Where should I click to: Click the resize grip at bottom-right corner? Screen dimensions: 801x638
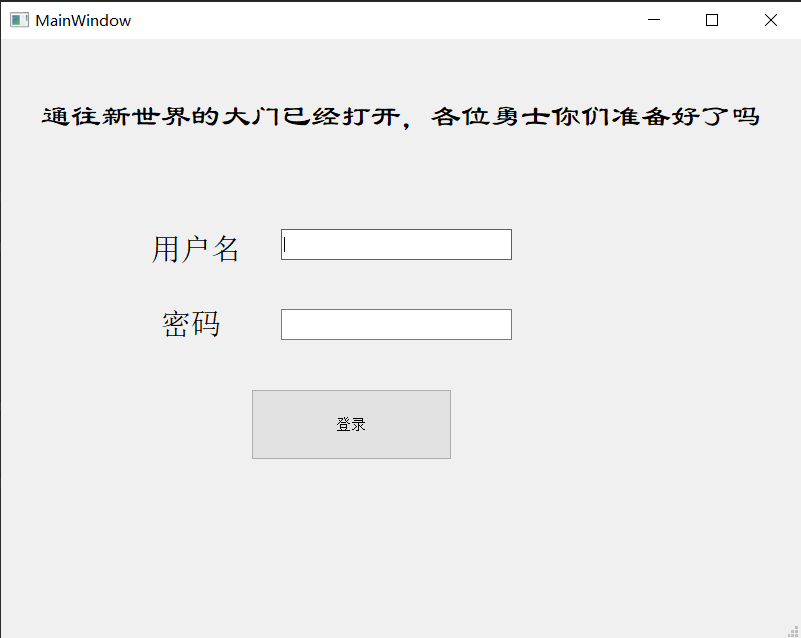[x=793, y=630]
